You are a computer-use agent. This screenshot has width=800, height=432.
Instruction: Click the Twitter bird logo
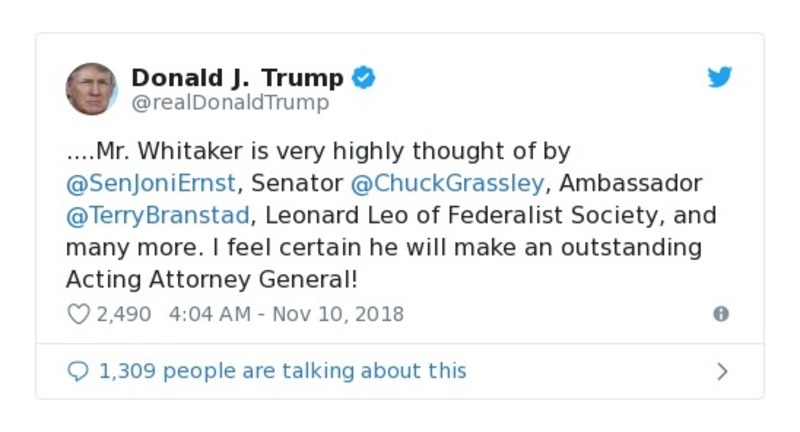(x=720, y=78)
